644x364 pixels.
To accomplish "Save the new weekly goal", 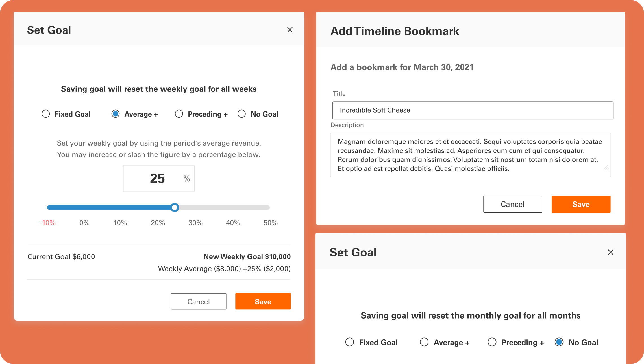I will tap(263, 302).
